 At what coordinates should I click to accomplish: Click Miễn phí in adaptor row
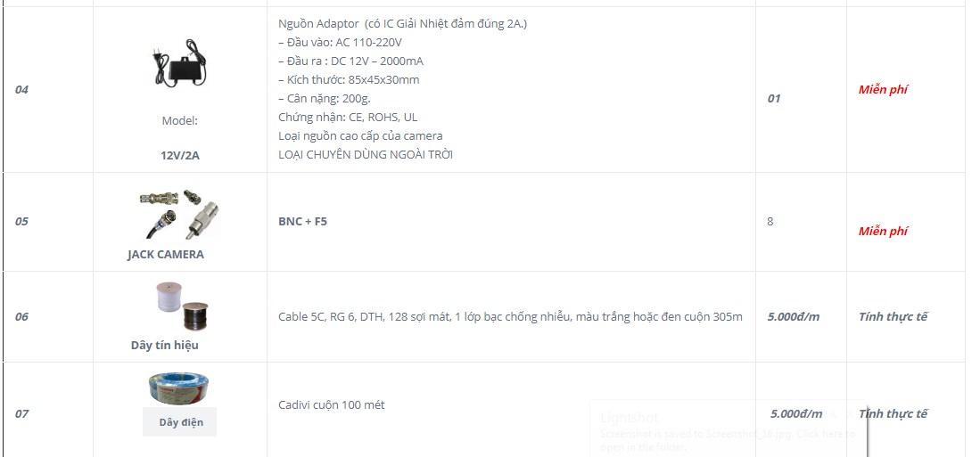883,89
